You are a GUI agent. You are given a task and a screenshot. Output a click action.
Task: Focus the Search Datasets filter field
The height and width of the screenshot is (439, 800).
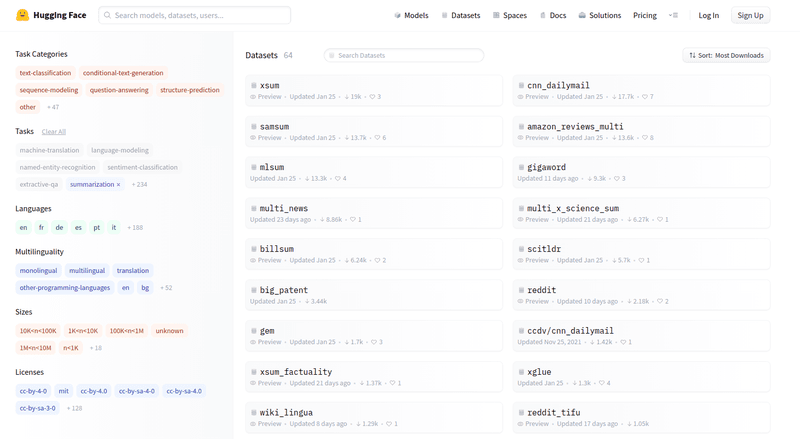point(404,55)
